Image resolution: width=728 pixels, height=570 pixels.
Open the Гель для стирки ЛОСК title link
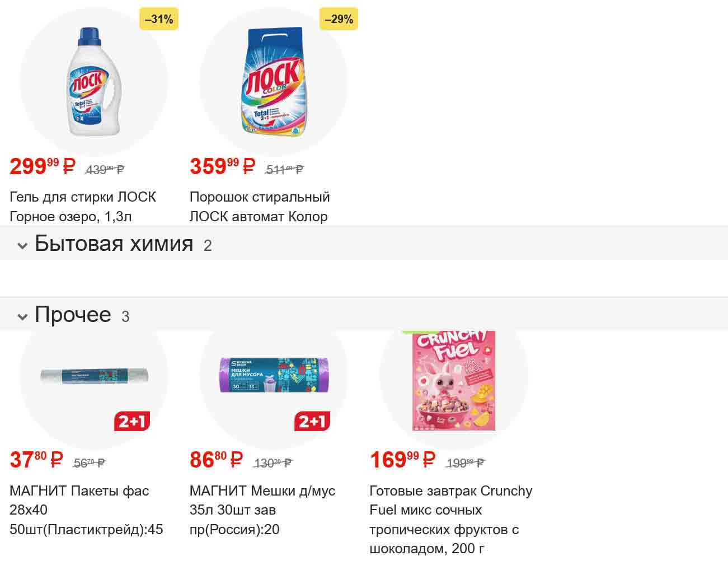[83, 207]
